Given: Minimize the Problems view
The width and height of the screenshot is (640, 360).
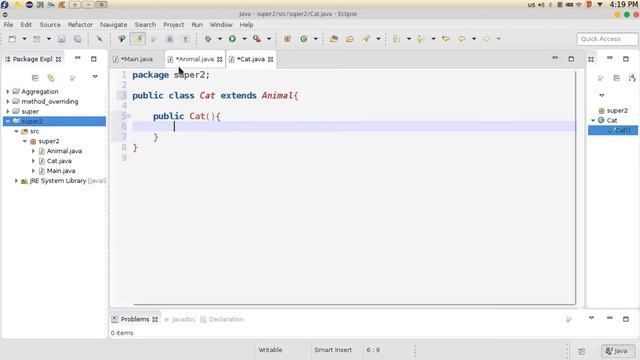Looking at the screenshot, I should click(610, 318).
